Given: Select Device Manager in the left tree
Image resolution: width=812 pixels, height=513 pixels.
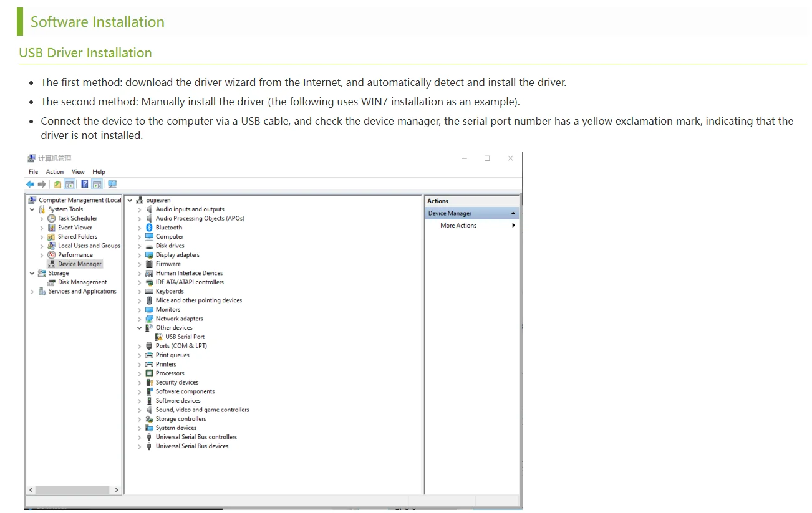Looking at the screenshot, I should coord(79,264).
